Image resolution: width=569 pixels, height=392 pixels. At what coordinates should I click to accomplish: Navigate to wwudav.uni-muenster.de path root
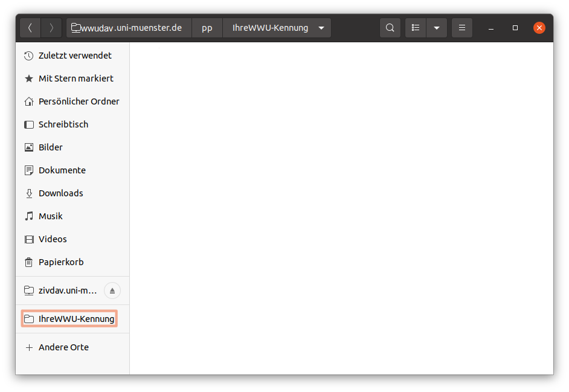click(x=129, y=28)
